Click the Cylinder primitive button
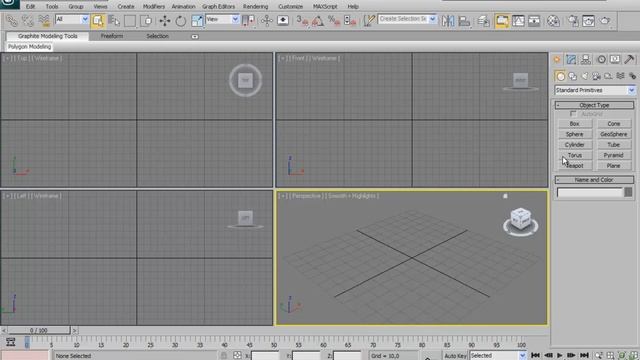640x360 pixels. (575, 144)
